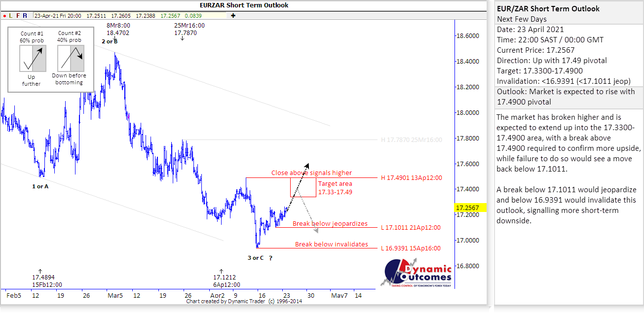
Task: Click the 18.6000 price axis label
Action: click(467, 36)
